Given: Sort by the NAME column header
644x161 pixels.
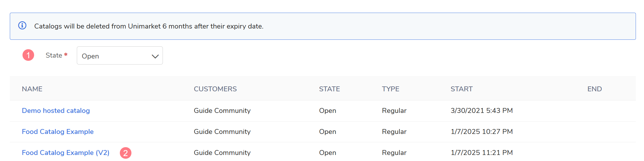Looking at the screenshot, I should pos(32,89).
